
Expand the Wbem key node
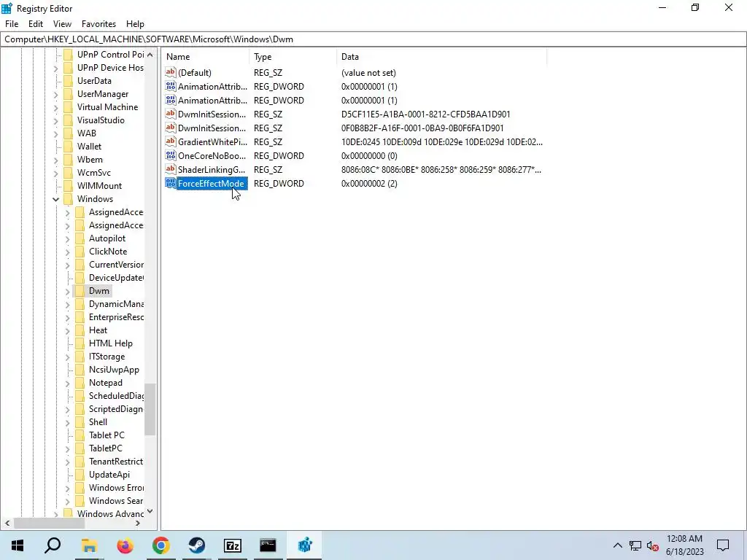coord(55,160)
